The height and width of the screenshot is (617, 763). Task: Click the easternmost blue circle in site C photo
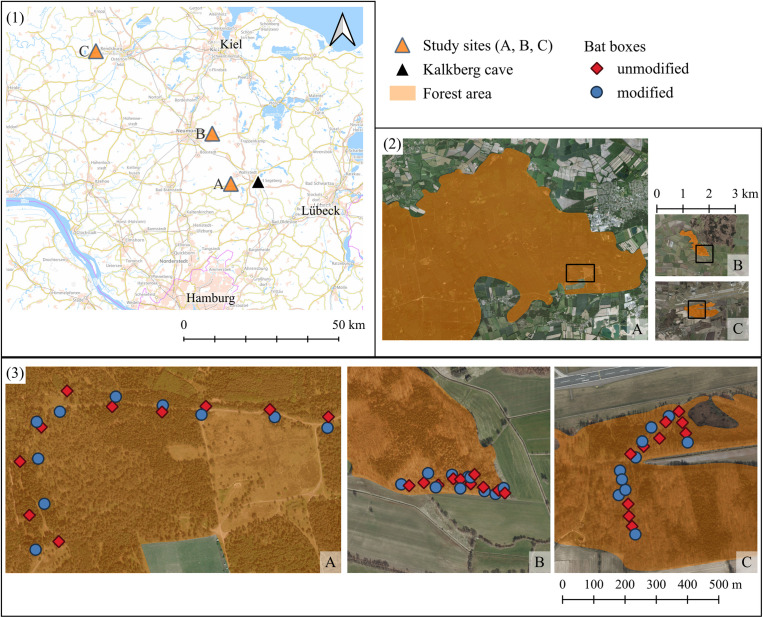coord(687,442)
